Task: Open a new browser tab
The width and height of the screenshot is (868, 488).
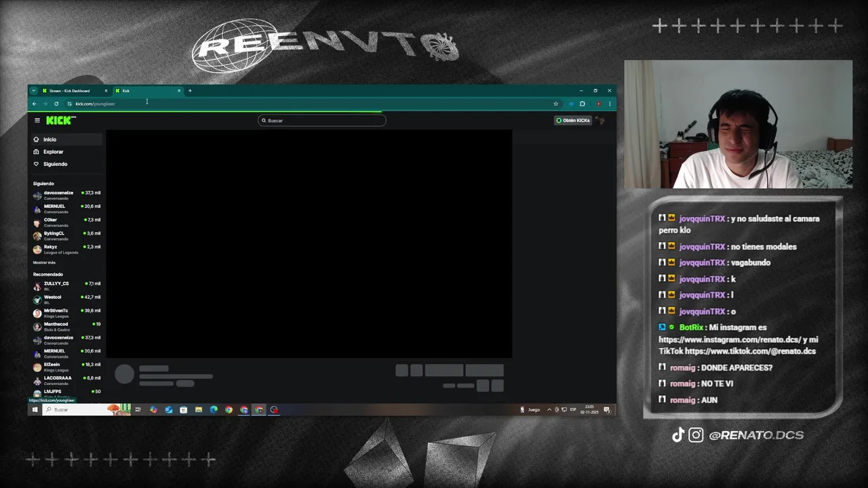Action: click(190, 91)
